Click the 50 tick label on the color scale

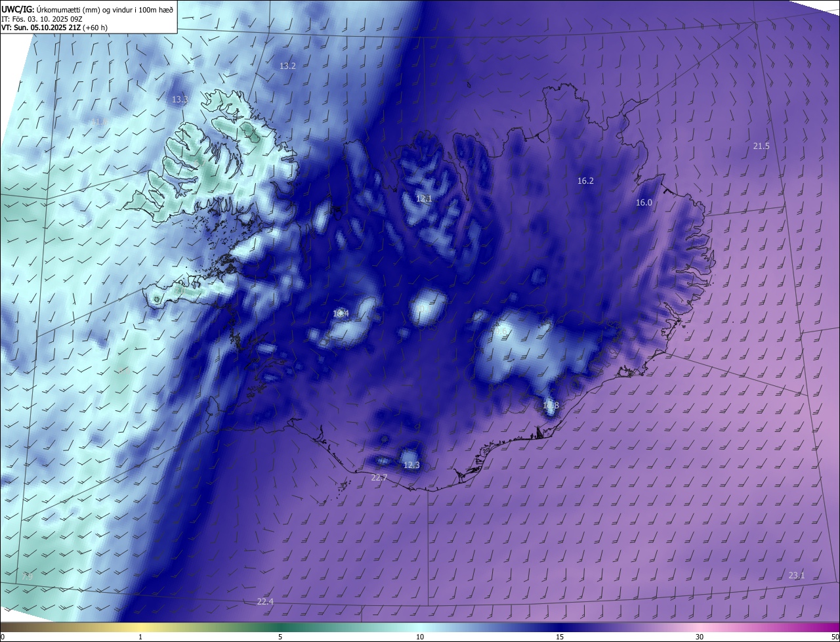(835, 637)
